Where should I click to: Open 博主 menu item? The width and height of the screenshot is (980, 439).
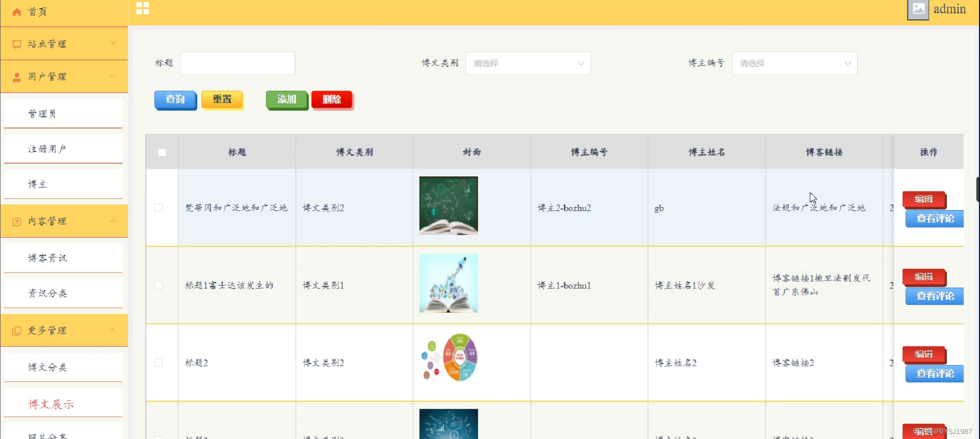click(x=63, y=184)
